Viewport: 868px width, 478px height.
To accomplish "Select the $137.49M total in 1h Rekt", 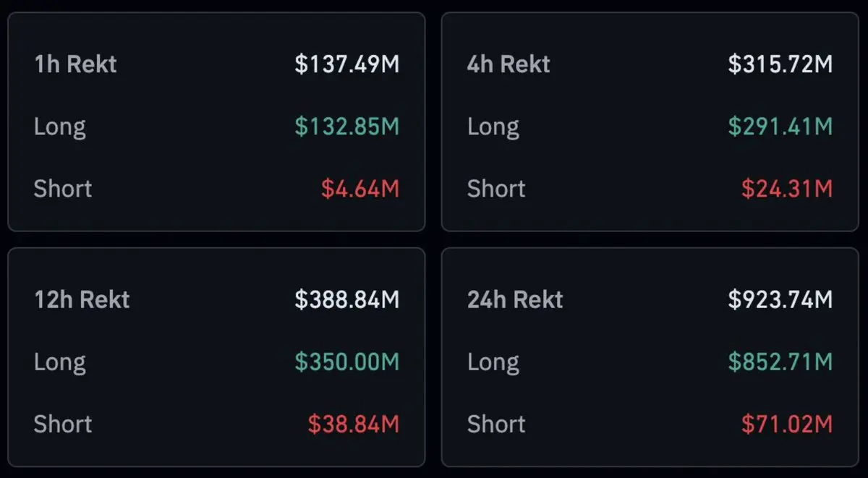I will pos(346,64).
